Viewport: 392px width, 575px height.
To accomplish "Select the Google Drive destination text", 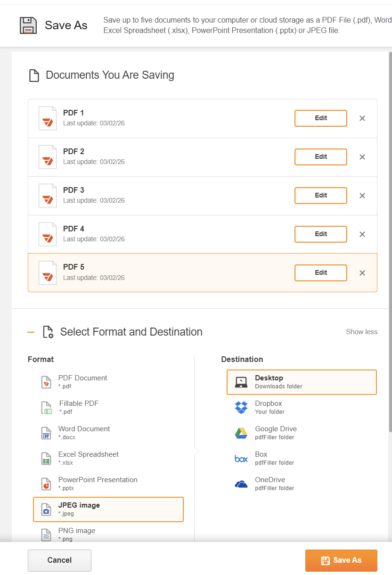I will coord(276,433).
